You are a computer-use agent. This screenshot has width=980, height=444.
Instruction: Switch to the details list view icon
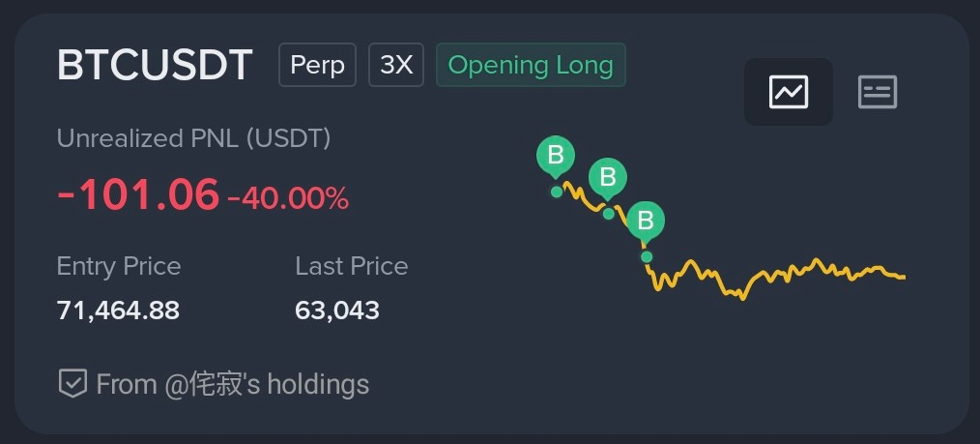[x=878, y=92]
